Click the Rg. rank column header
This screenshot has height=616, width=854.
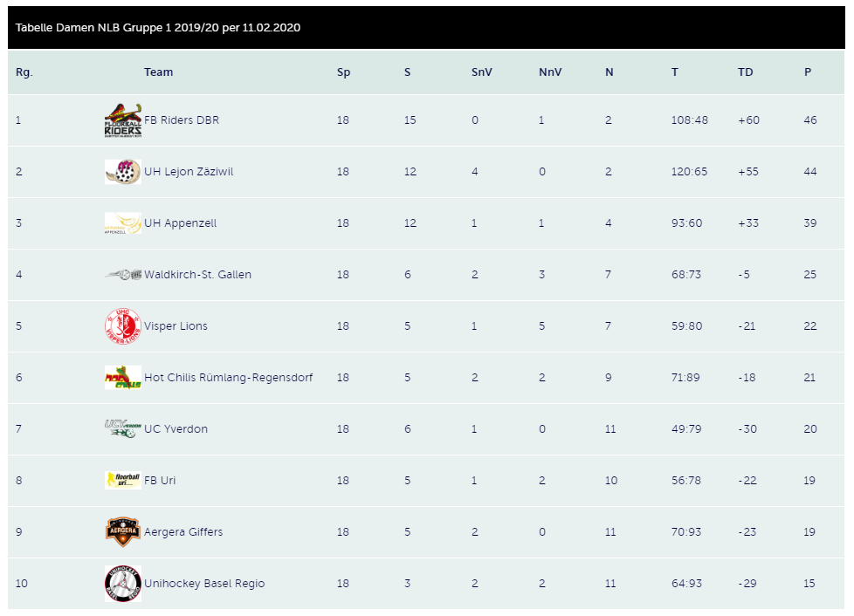click(24, 72)
